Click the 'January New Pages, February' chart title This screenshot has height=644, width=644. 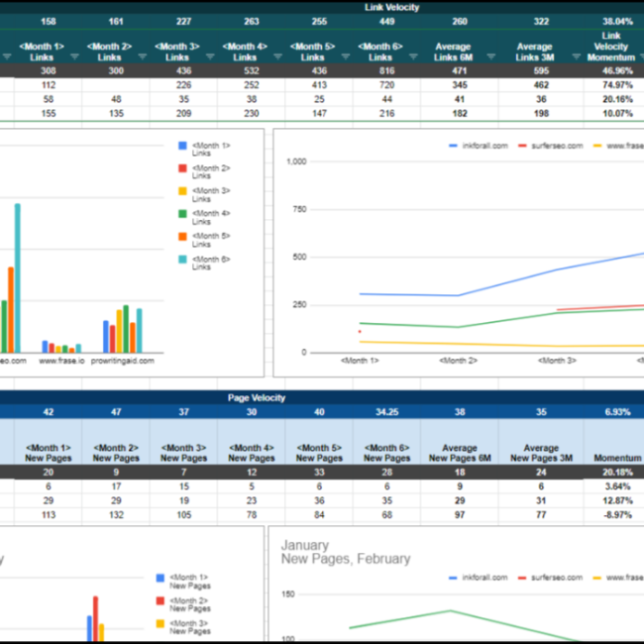[346, 552]
